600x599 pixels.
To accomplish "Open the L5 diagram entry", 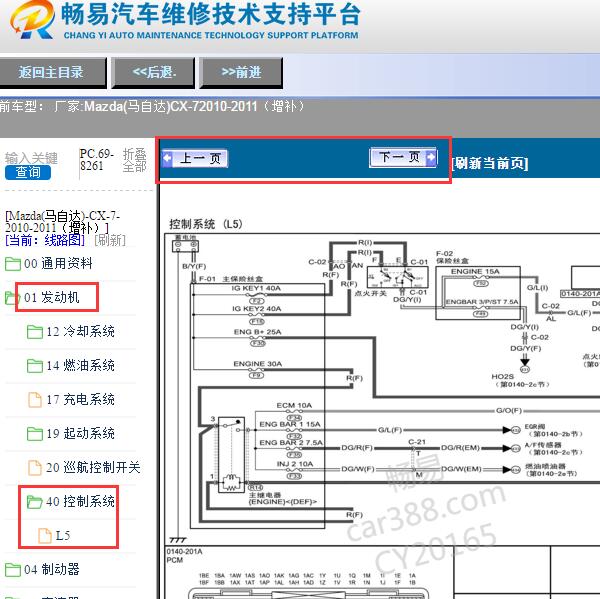I will click(63, 535).
